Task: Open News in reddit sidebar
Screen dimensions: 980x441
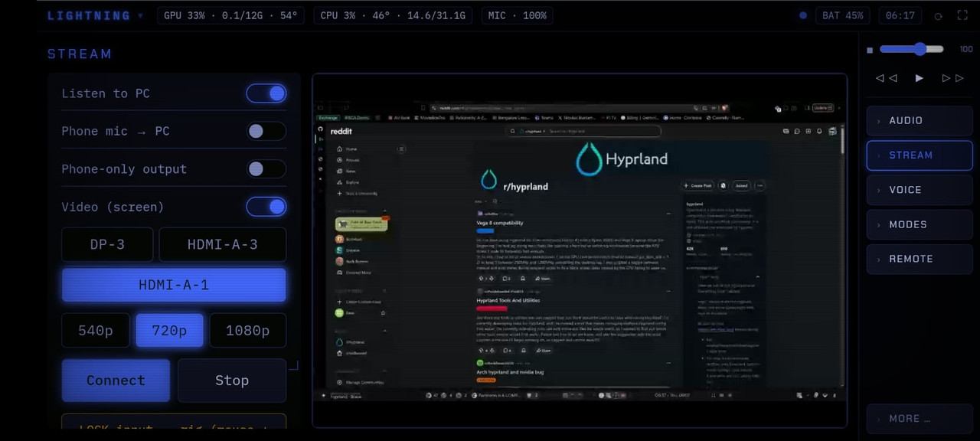Action: (x=346, y=171)
